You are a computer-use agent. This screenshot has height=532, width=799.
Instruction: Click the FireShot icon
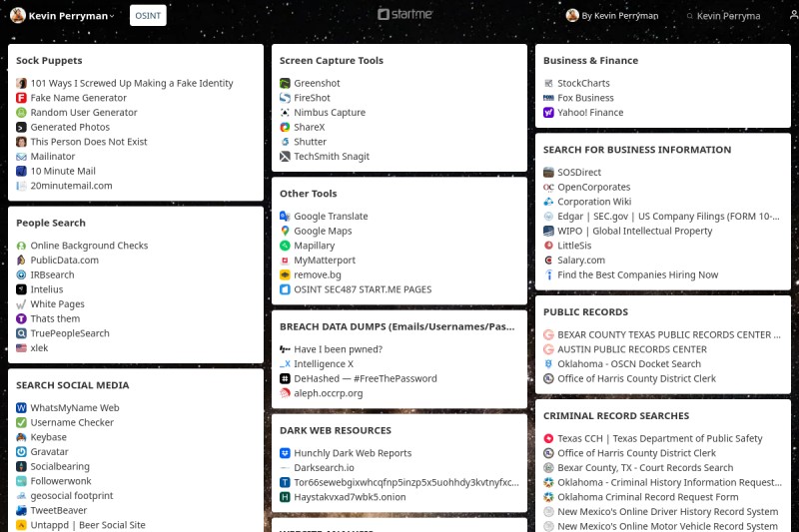coord(285,98)
